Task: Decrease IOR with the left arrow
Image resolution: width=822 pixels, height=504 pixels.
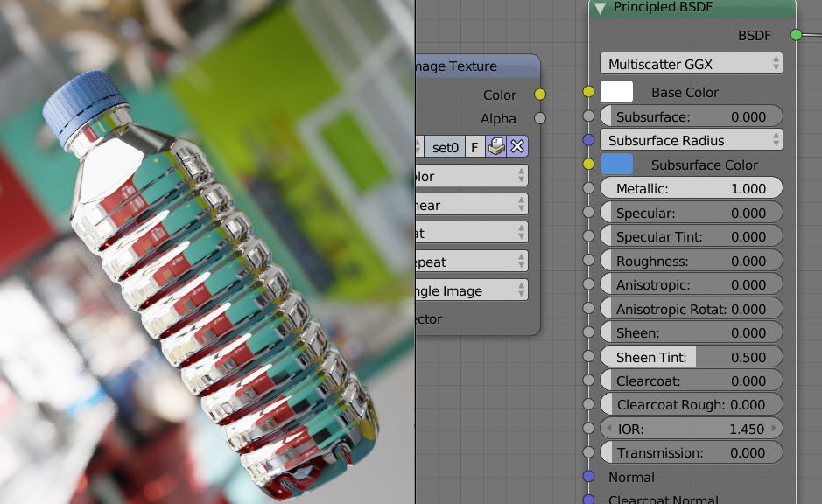Action: [608, 429]
